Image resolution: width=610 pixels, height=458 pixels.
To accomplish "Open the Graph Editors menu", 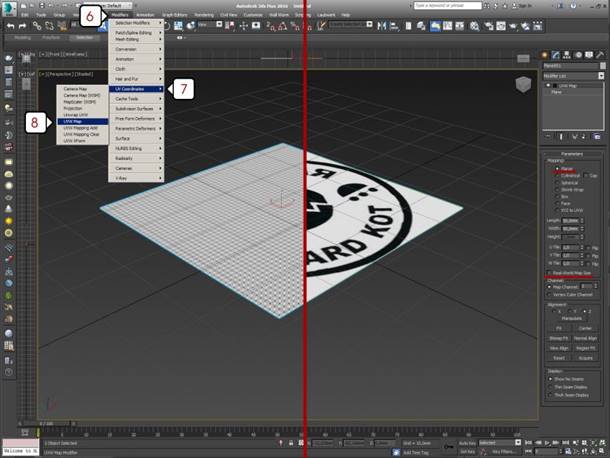I will coord(175,15).
